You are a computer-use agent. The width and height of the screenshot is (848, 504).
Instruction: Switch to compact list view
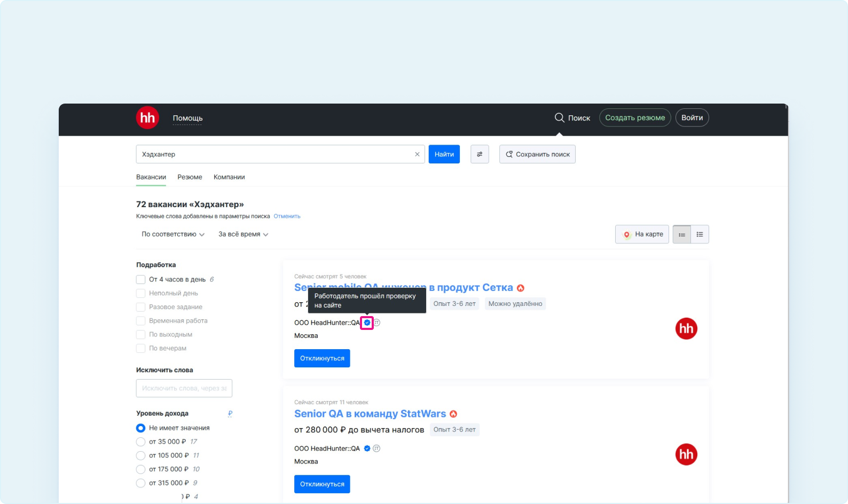[x=682, y=234]
